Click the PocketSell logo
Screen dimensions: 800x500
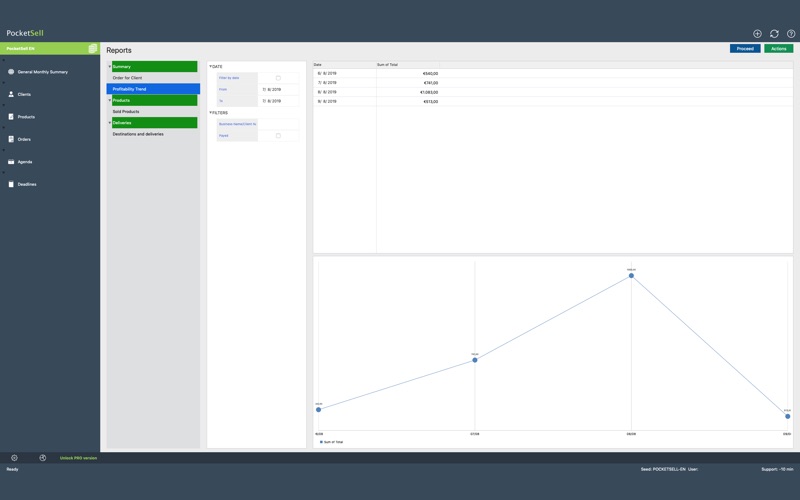(25, 33)
